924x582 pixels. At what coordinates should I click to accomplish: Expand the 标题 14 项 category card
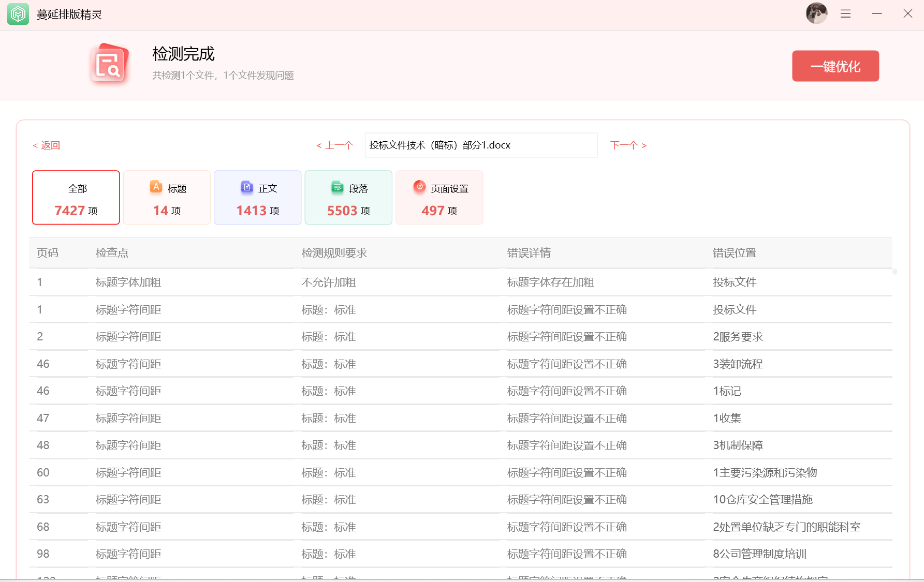(x=167, y=197)
